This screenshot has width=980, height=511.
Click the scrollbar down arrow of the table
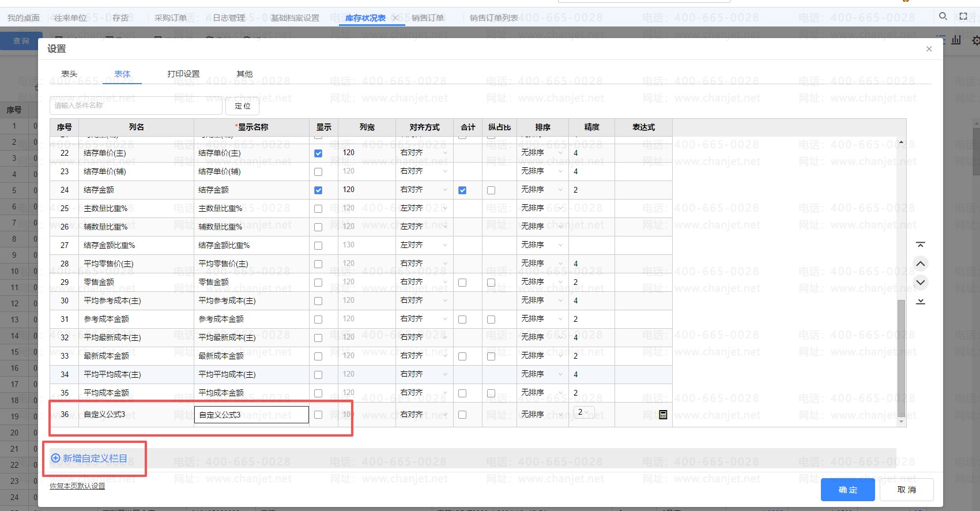click(x=901, y=422)
